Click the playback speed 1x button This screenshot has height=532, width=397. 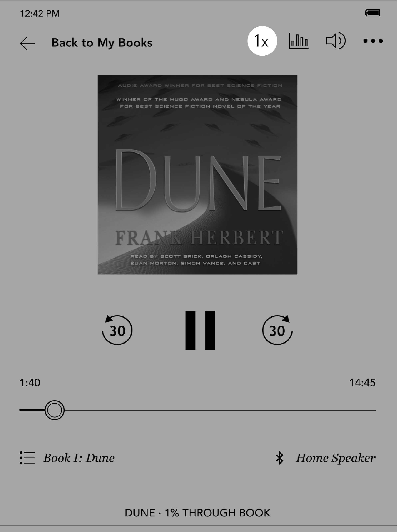(262, 41)
